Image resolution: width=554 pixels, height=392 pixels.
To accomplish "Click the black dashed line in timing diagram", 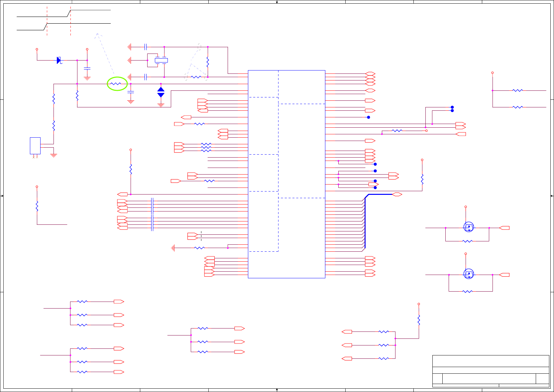I will point(47,21).
